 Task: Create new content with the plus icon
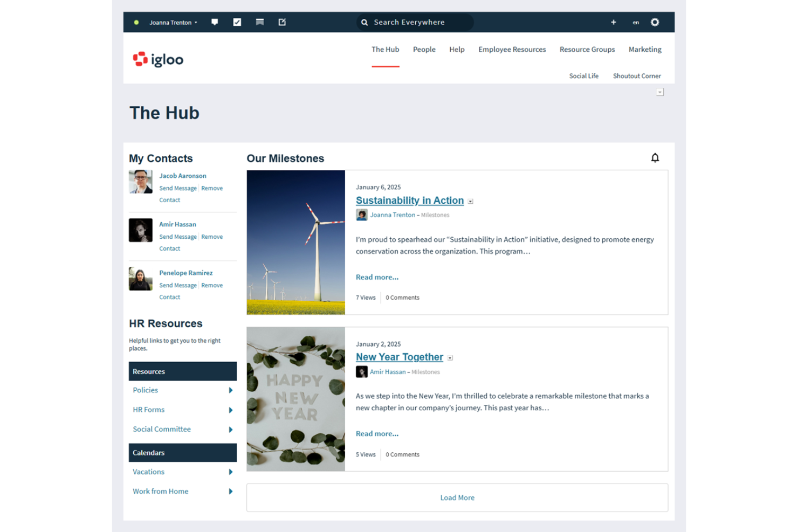614,22
